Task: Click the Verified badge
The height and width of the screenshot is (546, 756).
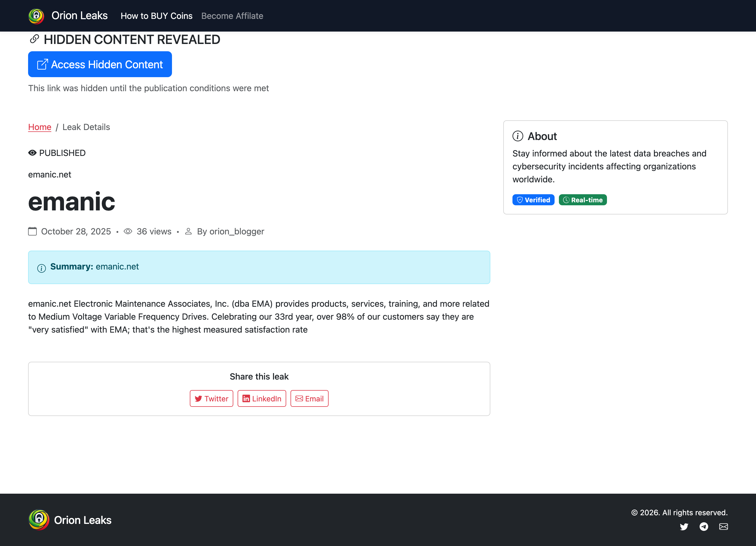Action: click(533, 200)
